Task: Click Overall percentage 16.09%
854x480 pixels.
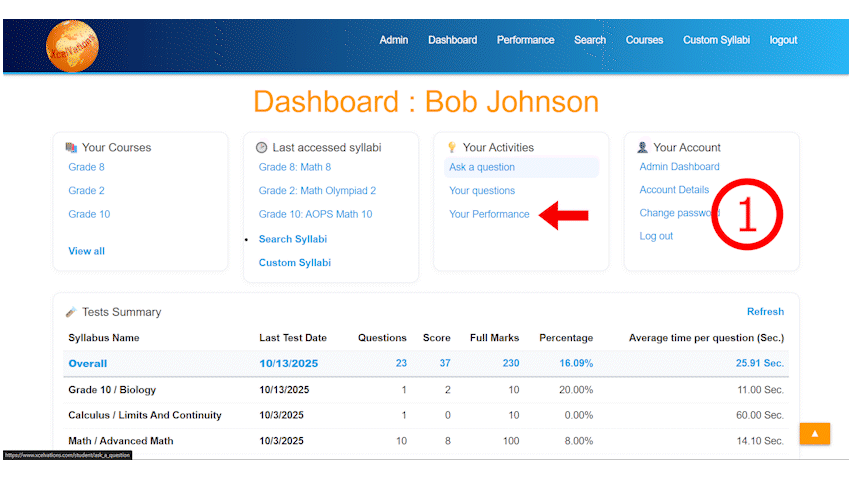Action: point(576,363)
